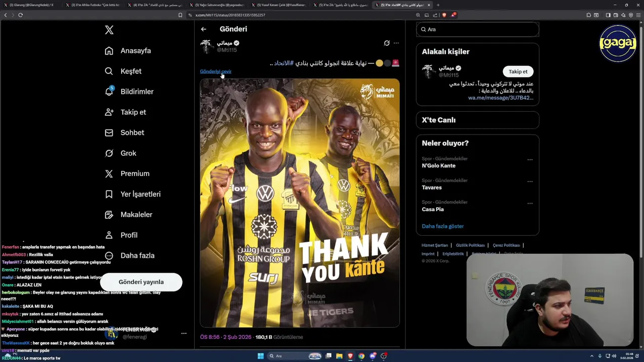Open a new browser tab
Screen dimensions: 644x362
click(x=438, y=5)
